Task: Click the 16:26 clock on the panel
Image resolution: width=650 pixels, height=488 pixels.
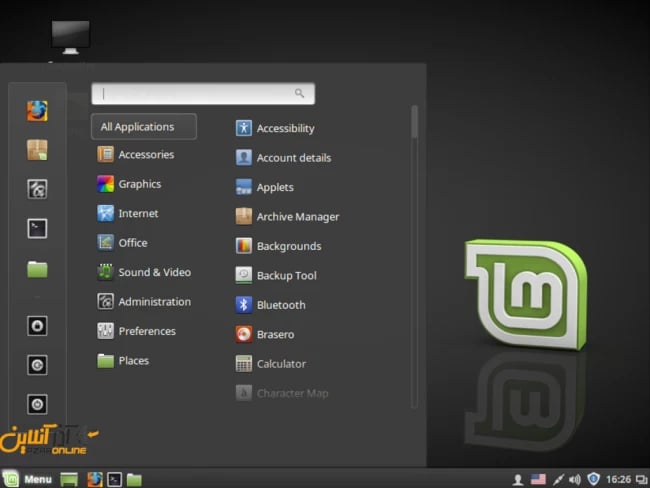Action: tap(618, 479)
